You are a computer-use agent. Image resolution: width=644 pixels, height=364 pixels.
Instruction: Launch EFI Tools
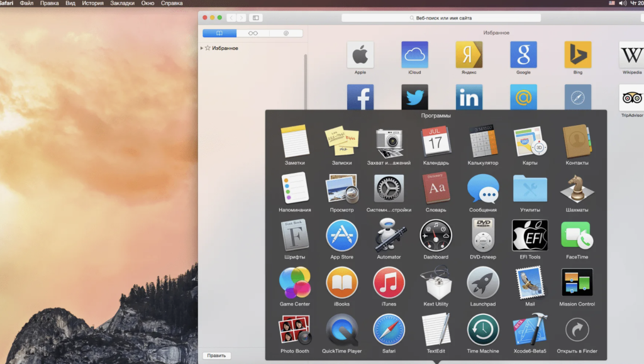(530, 235)
